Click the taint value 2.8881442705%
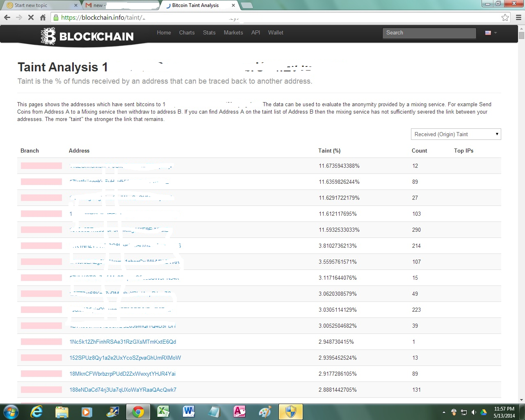 tap(338, 390)
